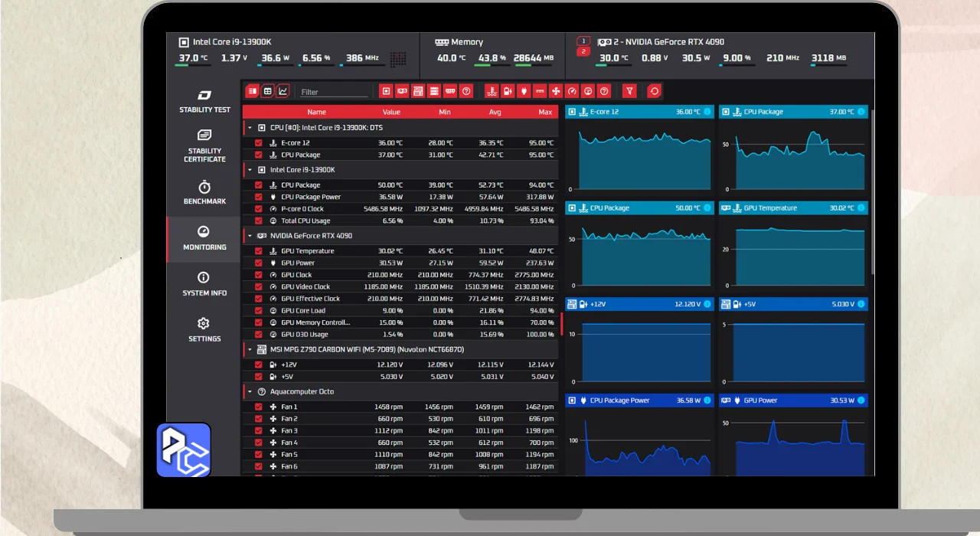Image resolution: width=980 pixels, height=536 pixels.
Task: Open the System Info section
Action: pyautogui.click(x=204, y=284)
